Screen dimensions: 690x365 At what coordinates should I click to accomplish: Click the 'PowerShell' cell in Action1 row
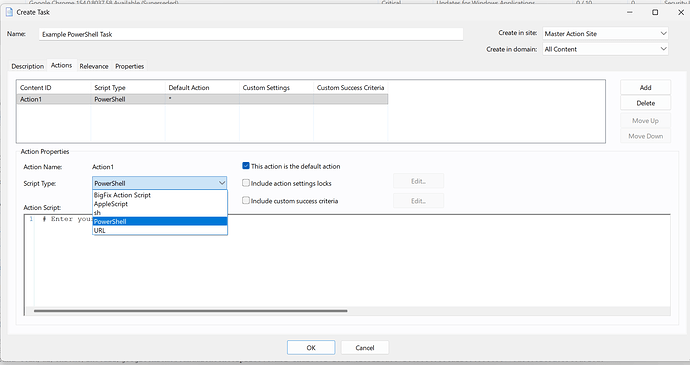128,99
